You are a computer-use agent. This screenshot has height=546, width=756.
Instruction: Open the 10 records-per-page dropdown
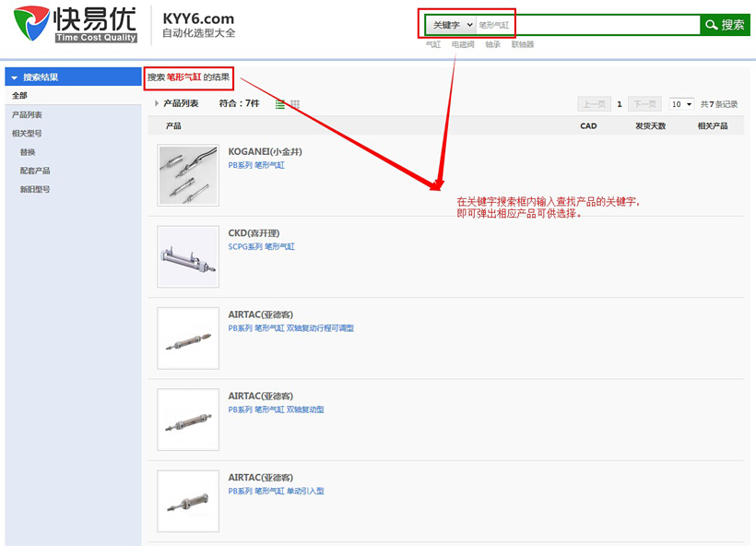[681, 104]
